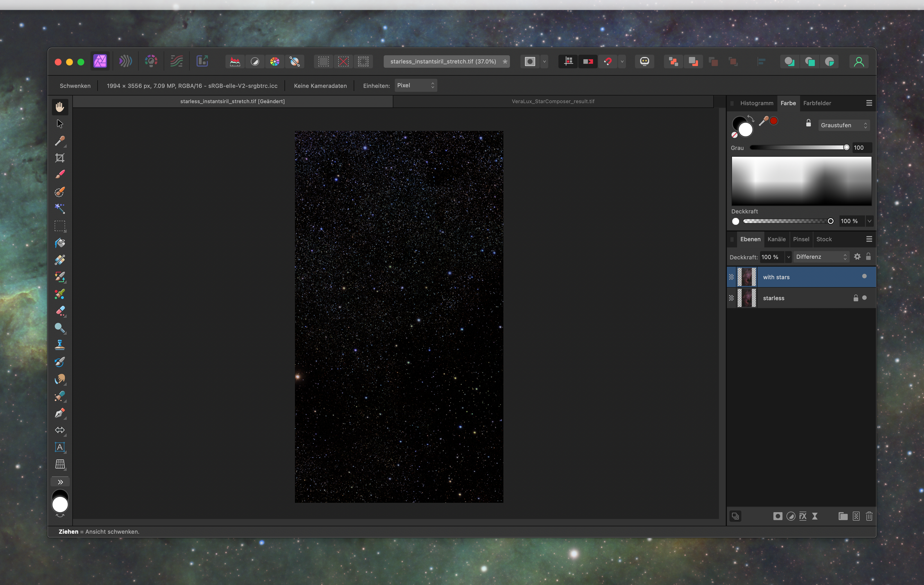The image size is (924, 585).
Task: Pick the Clone Stamp tool
Action: [60, 345]
